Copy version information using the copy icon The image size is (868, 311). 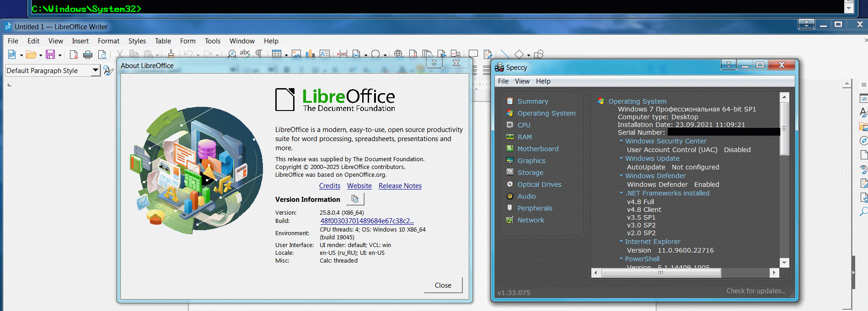tap(355, 199)
